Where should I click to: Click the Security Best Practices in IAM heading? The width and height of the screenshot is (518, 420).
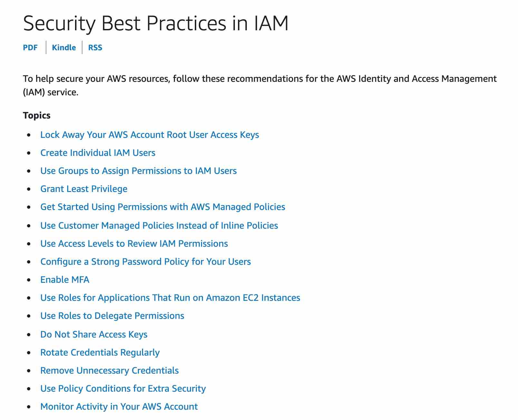(x=156, y=23)
